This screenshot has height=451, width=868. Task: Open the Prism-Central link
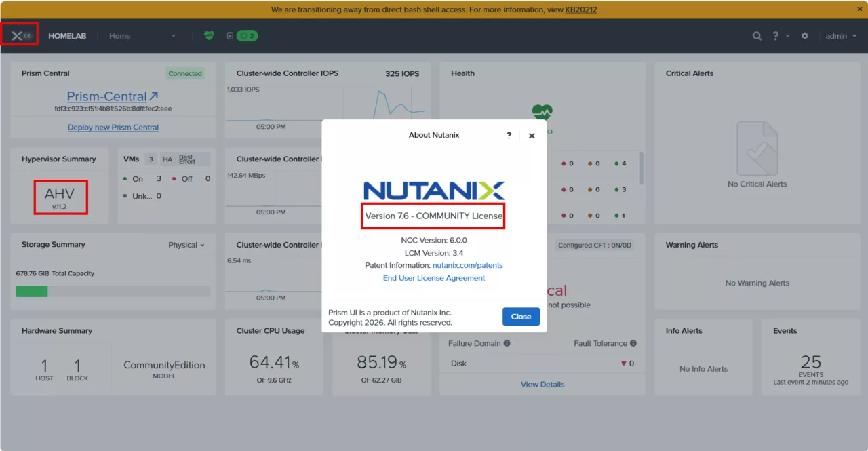point(106,96)
